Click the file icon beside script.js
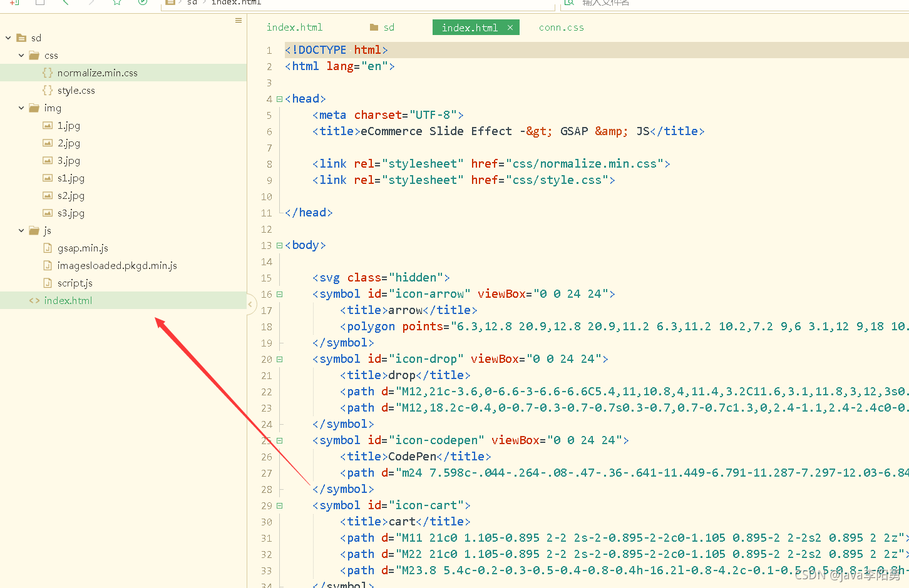The width and height of the screenshot is (909, 588). point(48,283)
